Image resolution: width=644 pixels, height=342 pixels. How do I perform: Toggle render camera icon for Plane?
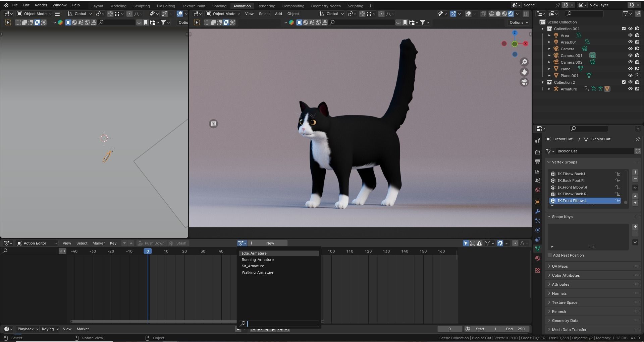click(x=637, y=69)
